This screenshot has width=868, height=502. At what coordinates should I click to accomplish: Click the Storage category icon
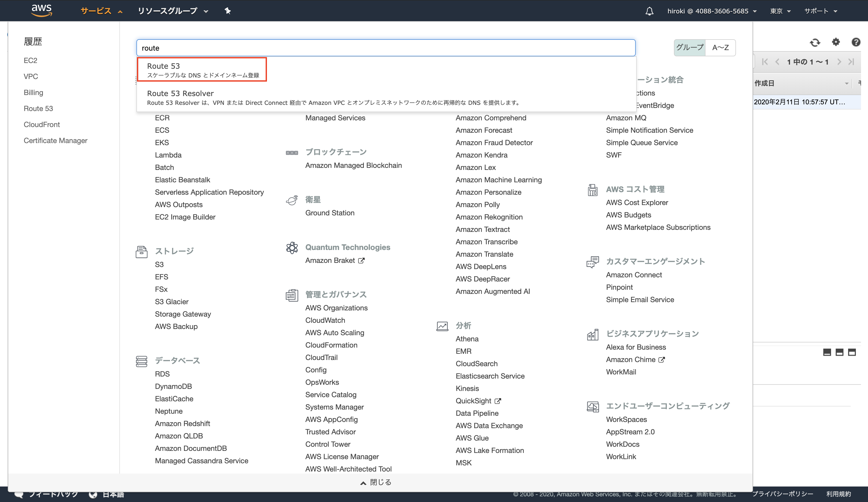pos(141,252)
